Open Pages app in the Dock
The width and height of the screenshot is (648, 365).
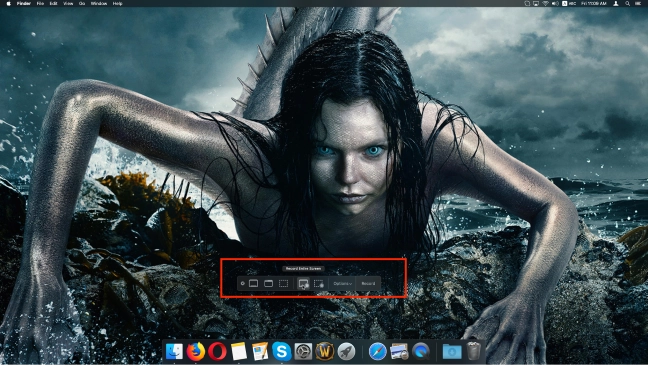click(260, 351)
